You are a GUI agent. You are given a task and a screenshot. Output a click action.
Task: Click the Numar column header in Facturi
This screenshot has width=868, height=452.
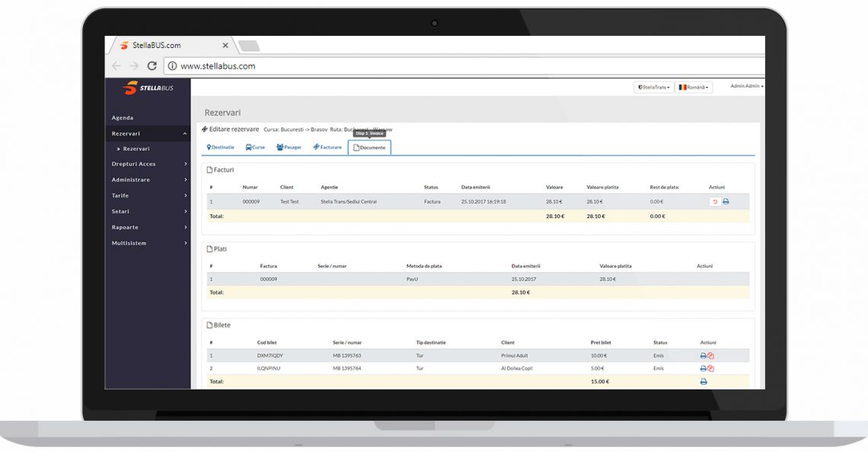click(251, 188)
